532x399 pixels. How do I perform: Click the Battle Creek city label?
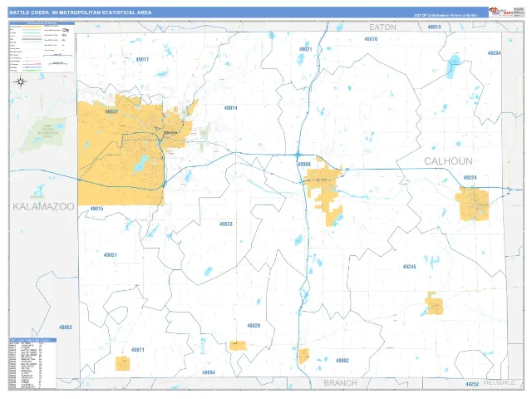click(170, 132)
